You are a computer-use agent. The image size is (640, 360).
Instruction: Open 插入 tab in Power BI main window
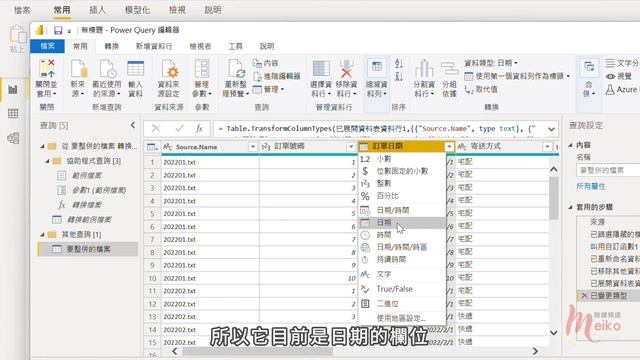click(x=97, y=10)
